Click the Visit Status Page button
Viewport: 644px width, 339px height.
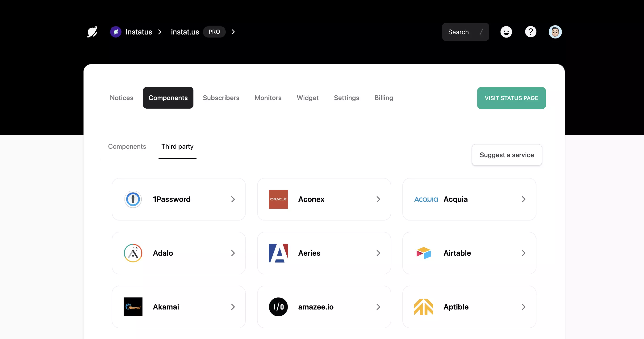tap(511, 98)
